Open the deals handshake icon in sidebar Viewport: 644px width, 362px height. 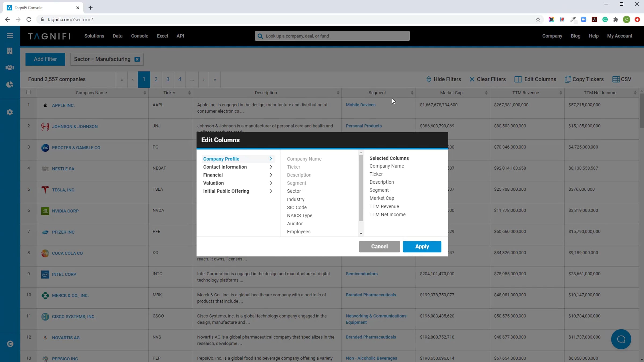point(10,68)
